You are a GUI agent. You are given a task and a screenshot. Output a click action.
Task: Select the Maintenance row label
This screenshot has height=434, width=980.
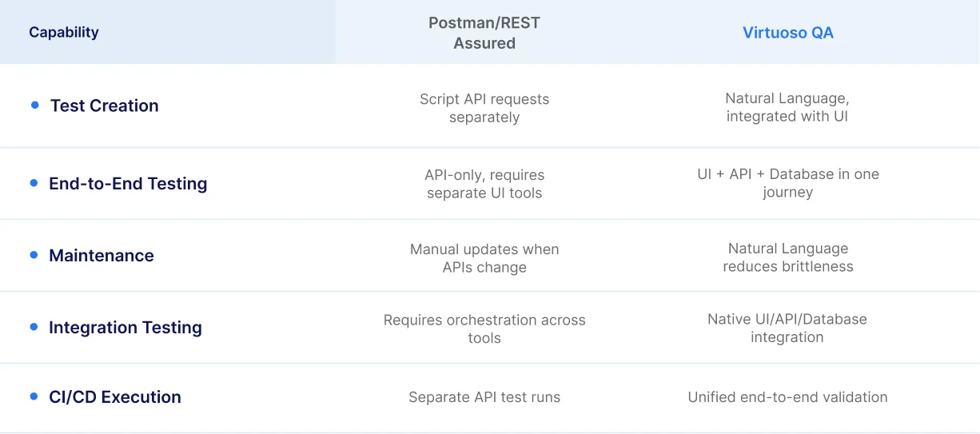tap(102, 256)
